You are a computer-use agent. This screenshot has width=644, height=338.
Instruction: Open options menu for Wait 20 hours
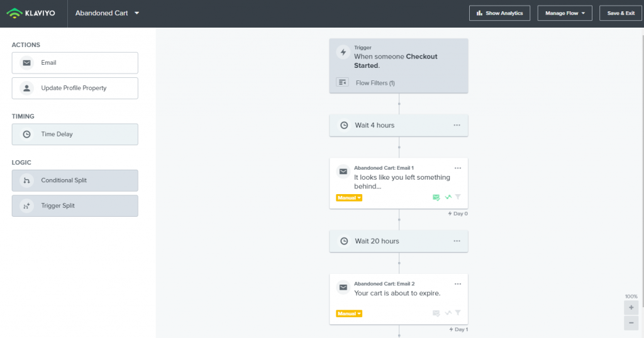pyautogui.click(x=457, y=241)
